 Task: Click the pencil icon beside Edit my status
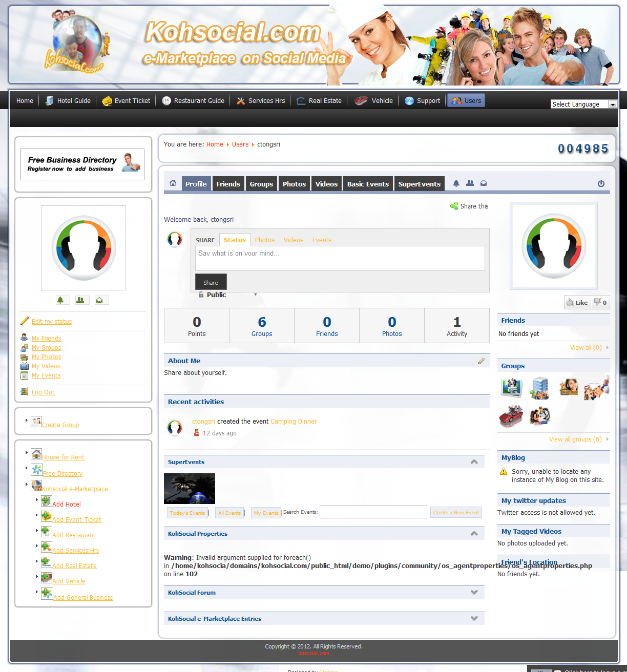coord(25,321)
